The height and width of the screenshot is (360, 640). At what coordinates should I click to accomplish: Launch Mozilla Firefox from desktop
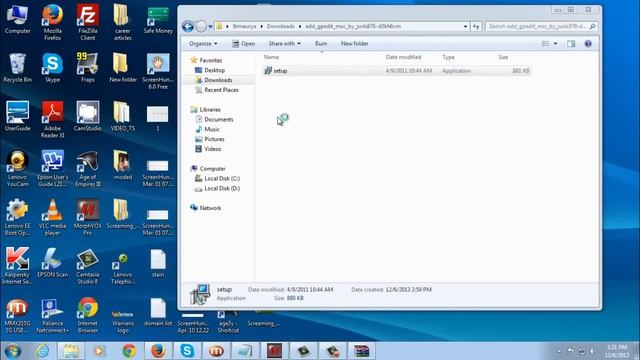52,22
